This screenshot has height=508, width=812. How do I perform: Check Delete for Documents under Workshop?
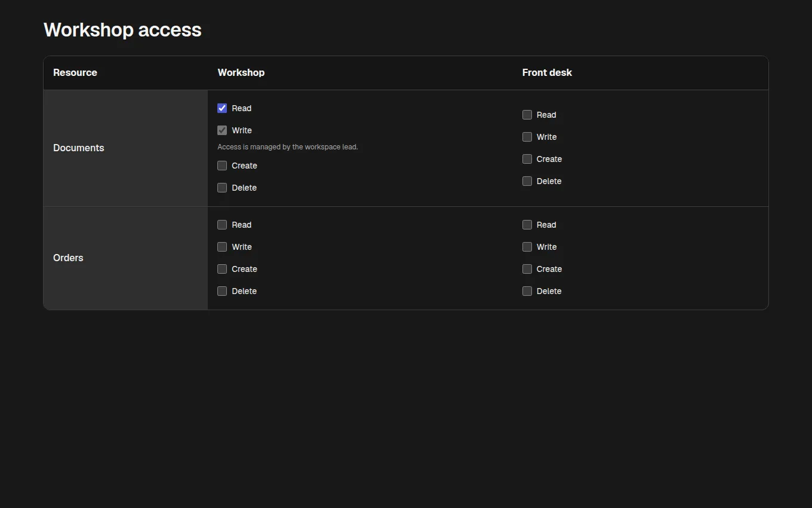pyautogui.click(x=222, y=188)
